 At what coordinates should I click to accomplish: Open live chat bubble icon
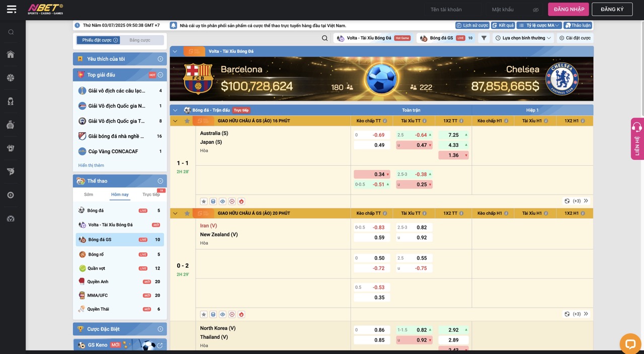[x=630, y=344]
